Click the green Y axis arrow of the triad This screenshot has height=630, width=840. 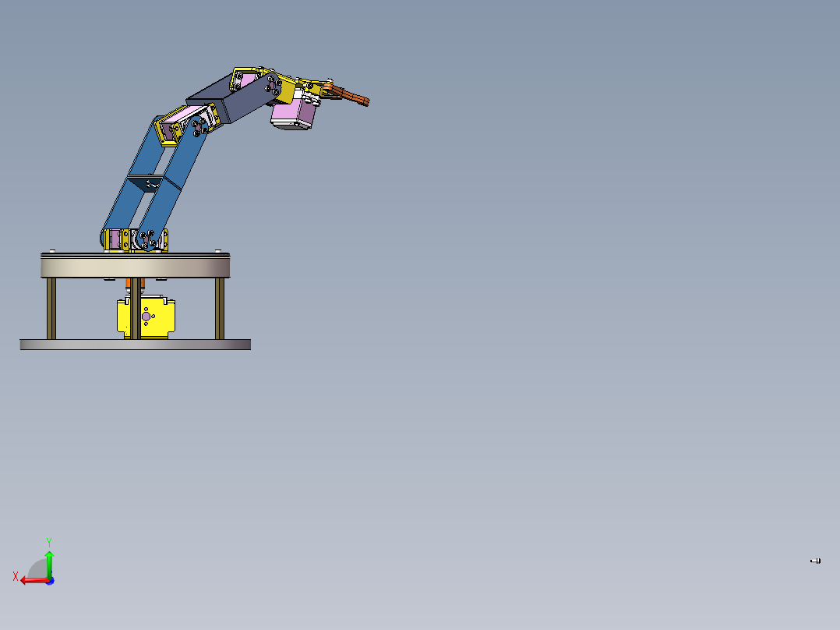[x=49, y=564]
